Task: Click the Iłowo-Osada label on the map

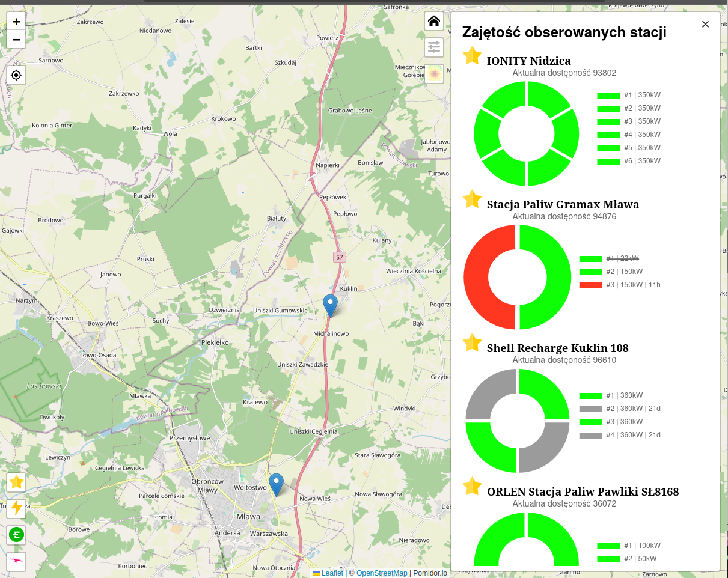Action: click(x=99, y=355)
